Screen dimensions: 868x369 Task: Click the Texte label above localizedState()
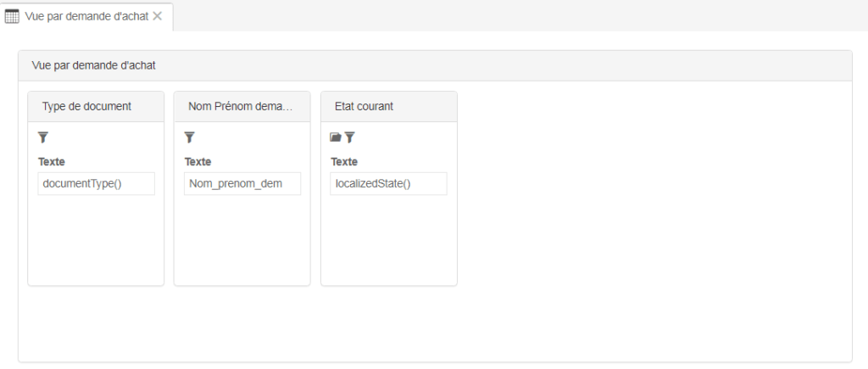pyautogui.click(x=344, y=161)
